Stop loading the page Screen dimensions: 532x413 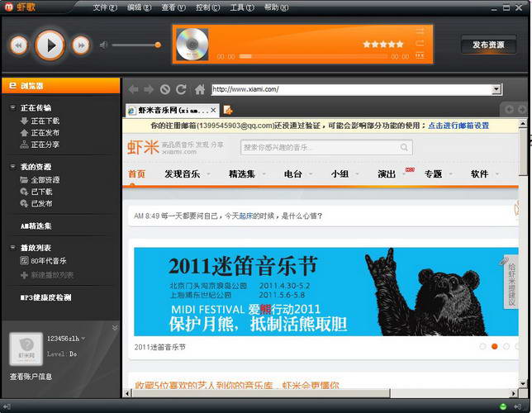(165, 89)
